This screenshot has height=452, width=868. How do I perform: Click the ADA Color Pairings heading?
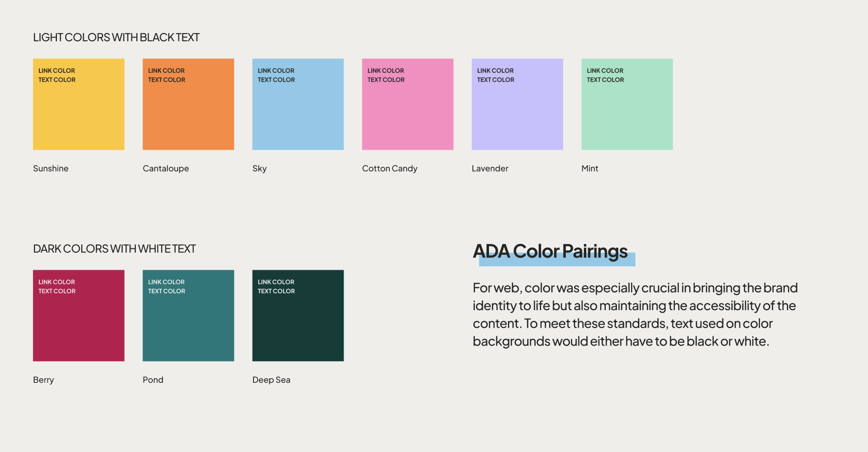550,251
